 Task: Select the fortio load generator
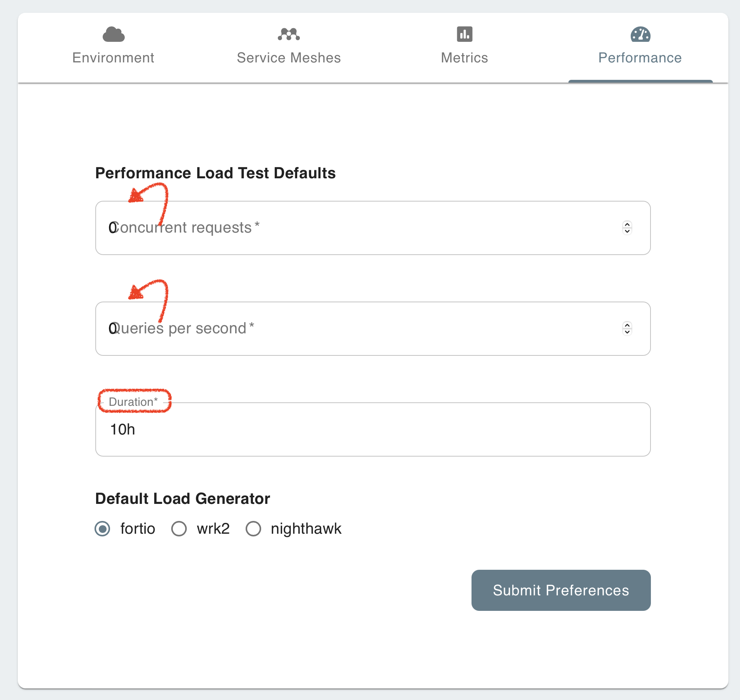point(102,528)
